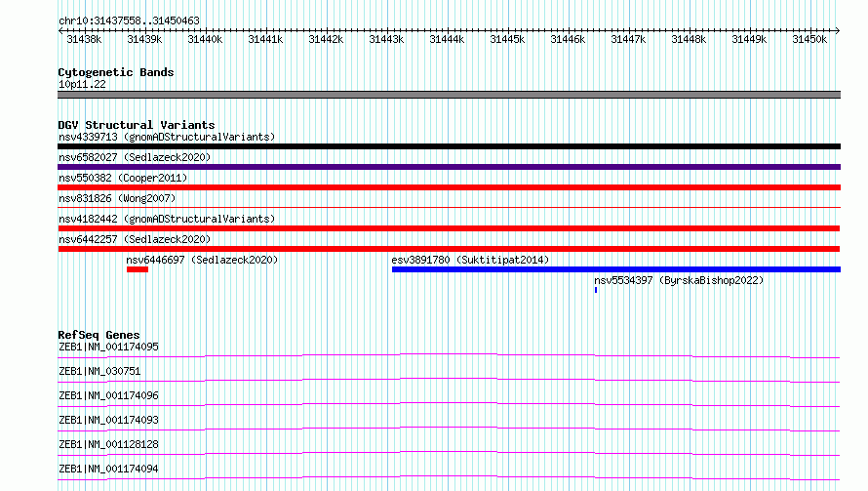868x491 pixels.
Task: Click the 31446k ruler tick label
Action: [568, 40]
